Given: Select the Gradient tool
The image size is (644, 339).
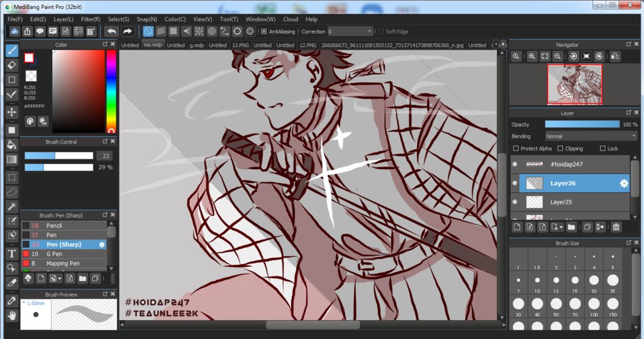Looking at the screenshot, I should pyautogui.click(x=12, y=159).
